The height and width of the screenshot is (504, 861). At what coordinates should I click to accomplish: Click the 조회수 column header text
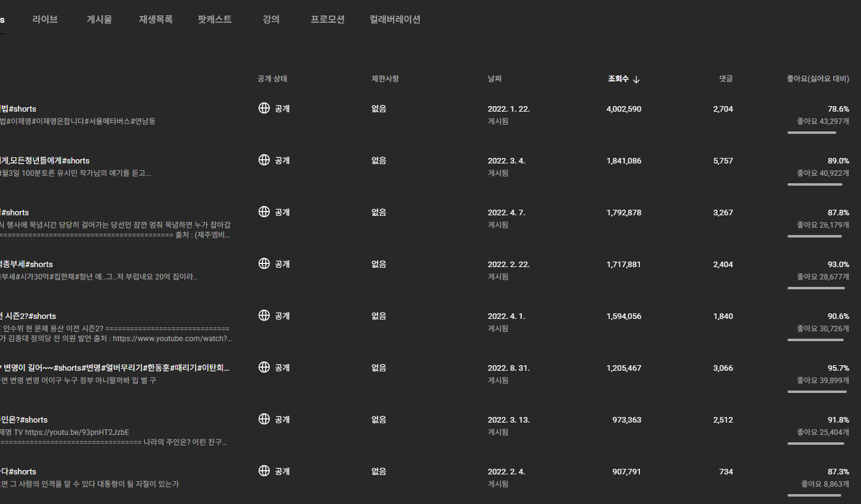click(x=618, y=79)
